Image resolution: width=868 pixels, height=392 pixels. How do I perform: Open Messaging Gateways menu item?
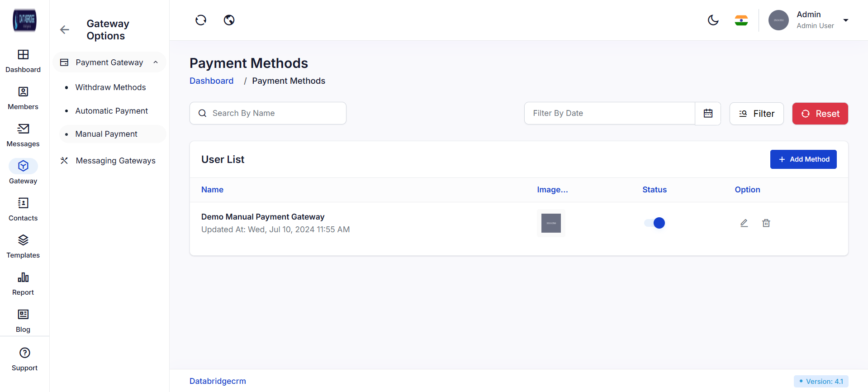tap(115, 161)
